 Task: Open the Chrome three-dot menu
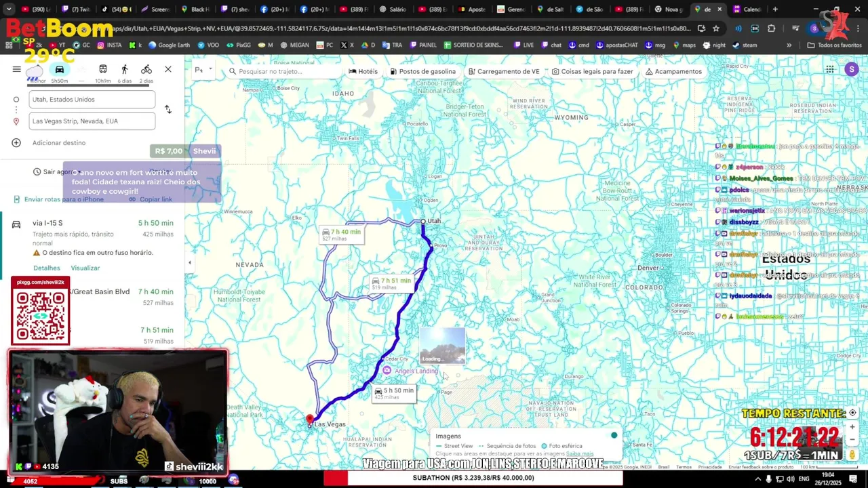pyautogui.click(x=857, y=28)
